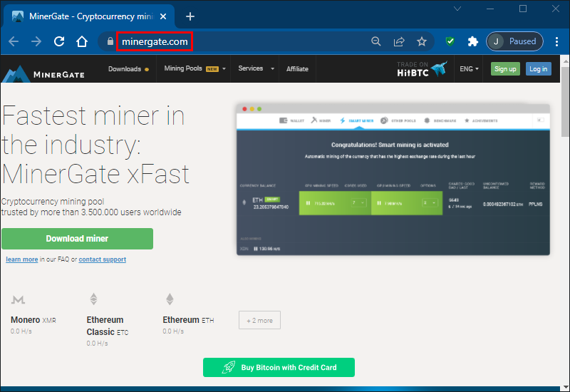Close the MinerGate tab
Screen dimensions: 570x392
click(x=163, y=16)
